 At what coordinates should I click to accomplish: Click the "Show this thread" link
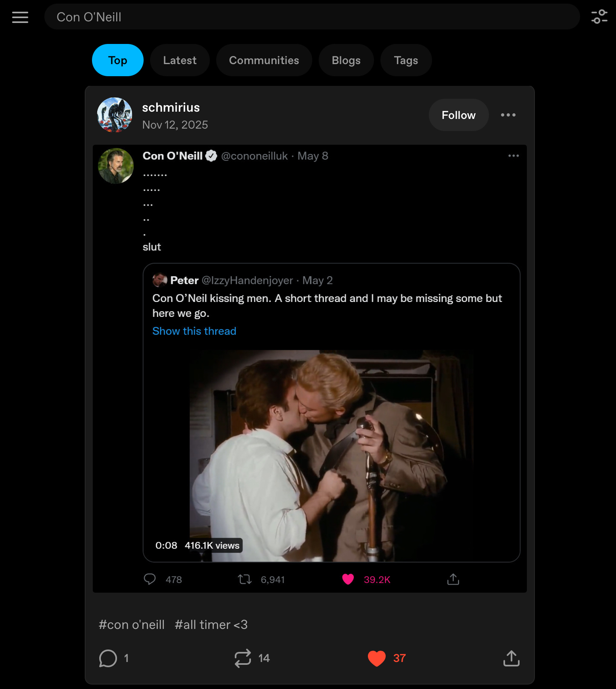coord(194,331)
